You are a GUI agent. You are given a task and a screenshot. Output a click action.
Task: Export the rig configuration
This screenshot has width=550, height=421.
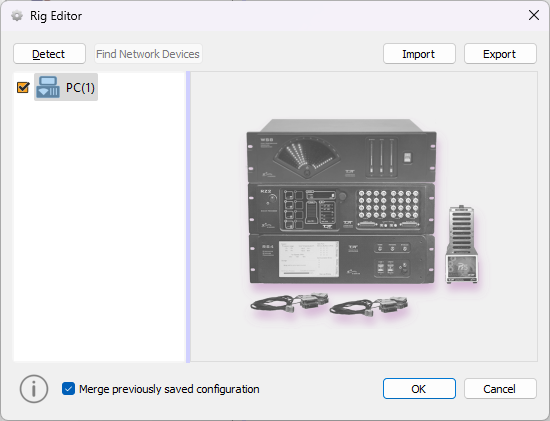(500, 54)
